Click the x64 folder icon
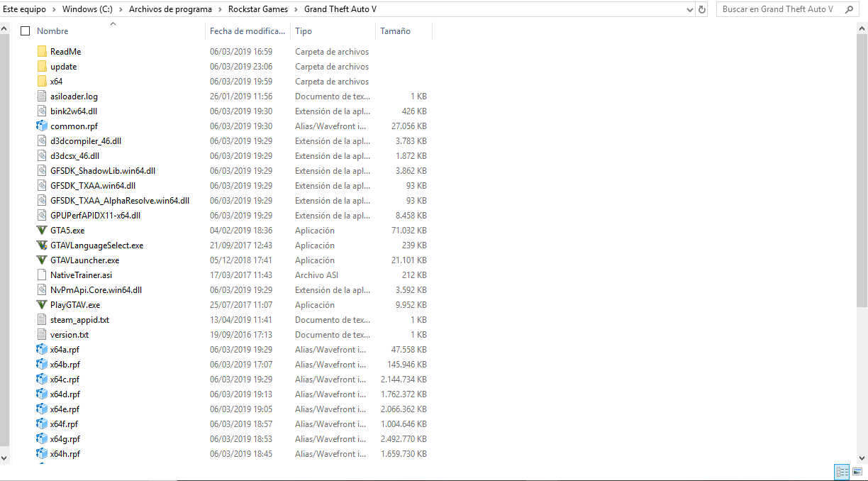 tap(42, 82)
